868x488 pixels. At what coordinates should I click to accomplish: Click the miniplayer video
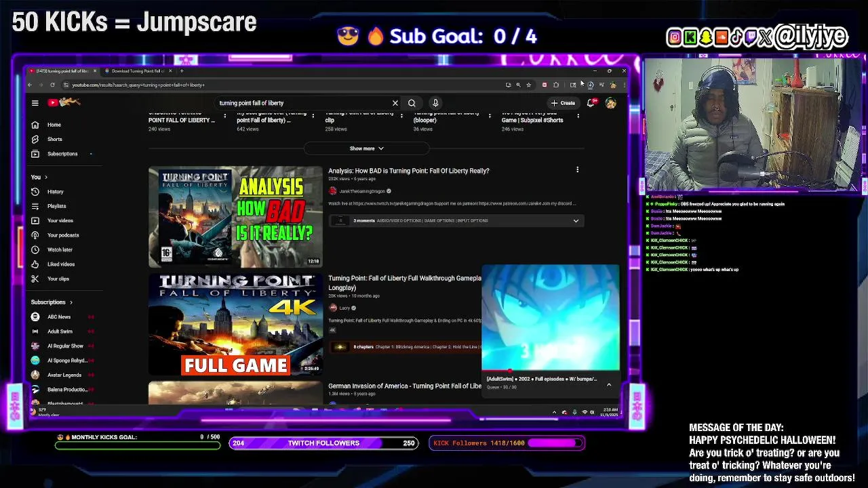click(x=550, y=317)
